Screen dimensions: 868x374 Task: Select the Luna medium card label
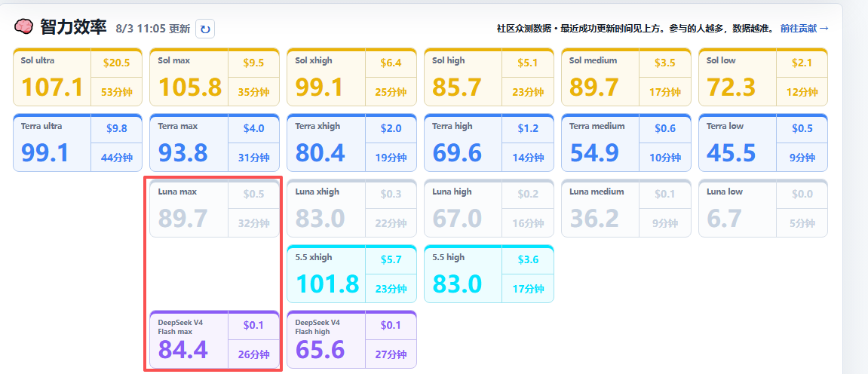coord(597,192)
